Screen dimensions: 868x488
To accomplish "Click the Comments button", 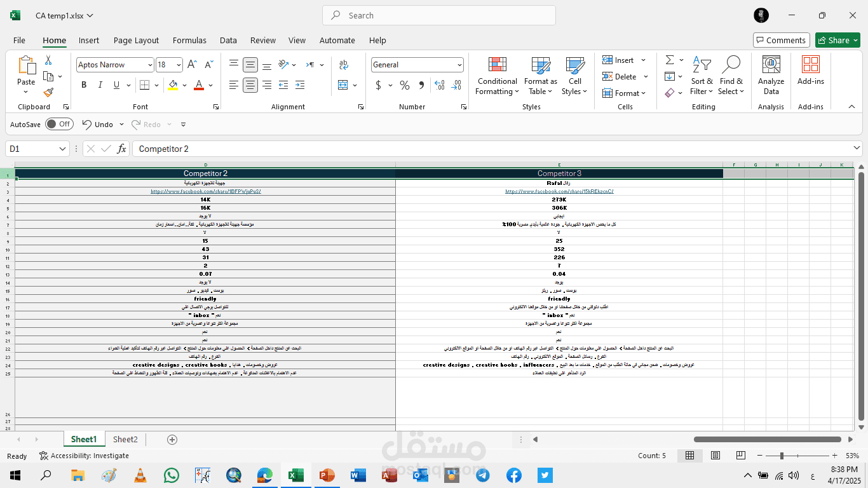I will (x=781, y=40).
